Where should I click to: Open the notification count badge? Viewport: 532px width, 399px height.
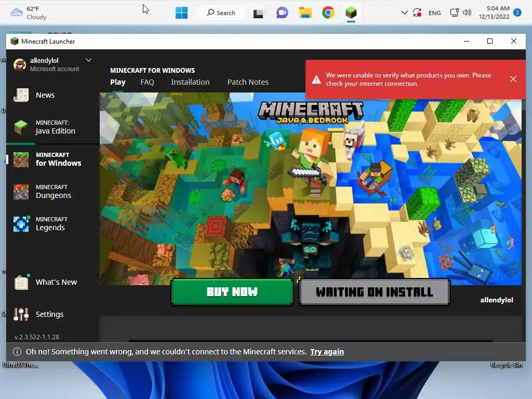tap(517, 12)
